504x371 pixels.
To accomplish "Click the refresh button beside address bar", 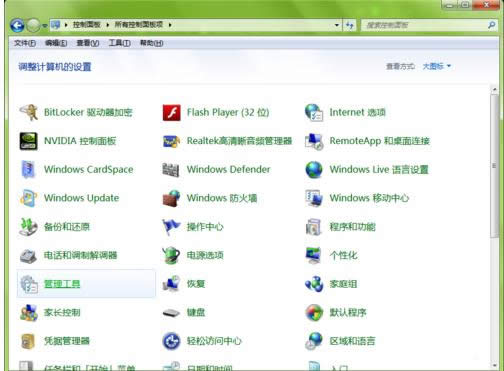I will 349,25.
